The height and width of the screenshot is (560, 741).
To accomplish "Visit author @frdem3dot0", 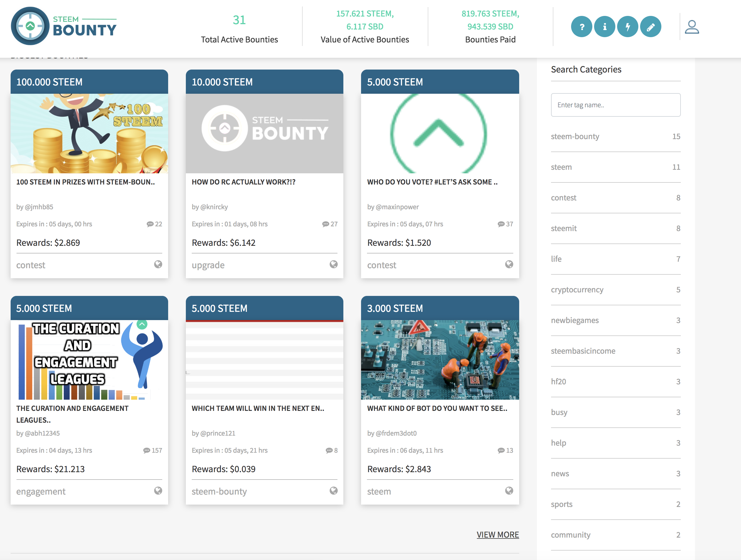I will (396, 433).
